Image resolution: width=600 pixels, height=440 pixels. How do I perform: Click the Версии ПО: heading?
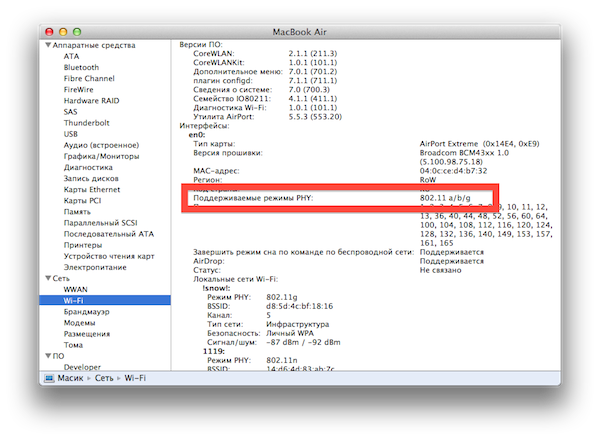(201, 44)
